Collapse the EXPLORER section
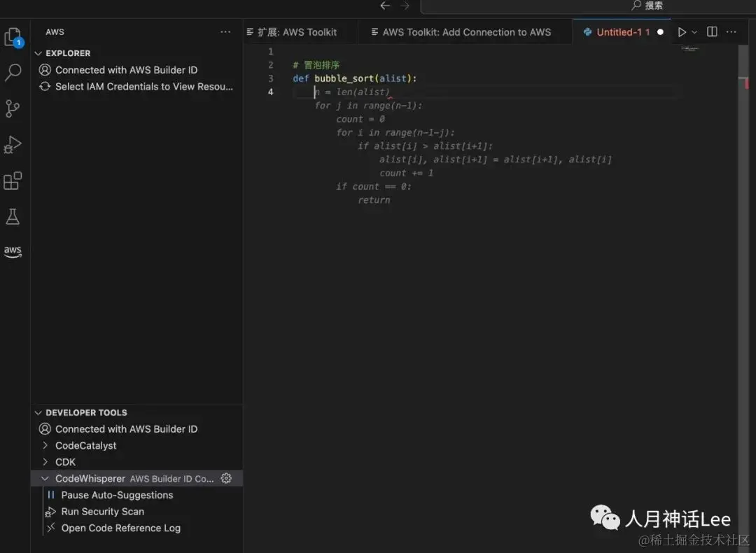This screenshot has height=553, width=756. (x=38, y=53)
